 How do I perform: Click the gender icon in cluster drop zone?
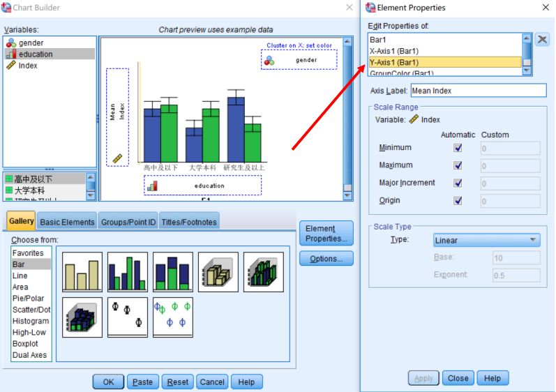(x=269, y=61)
